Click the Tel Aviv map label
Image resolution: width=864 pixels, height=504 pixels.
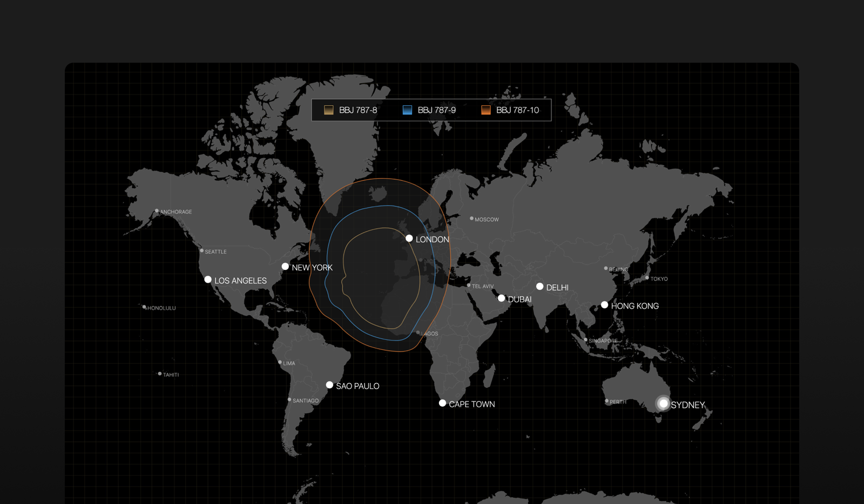(x=483, y=287)
